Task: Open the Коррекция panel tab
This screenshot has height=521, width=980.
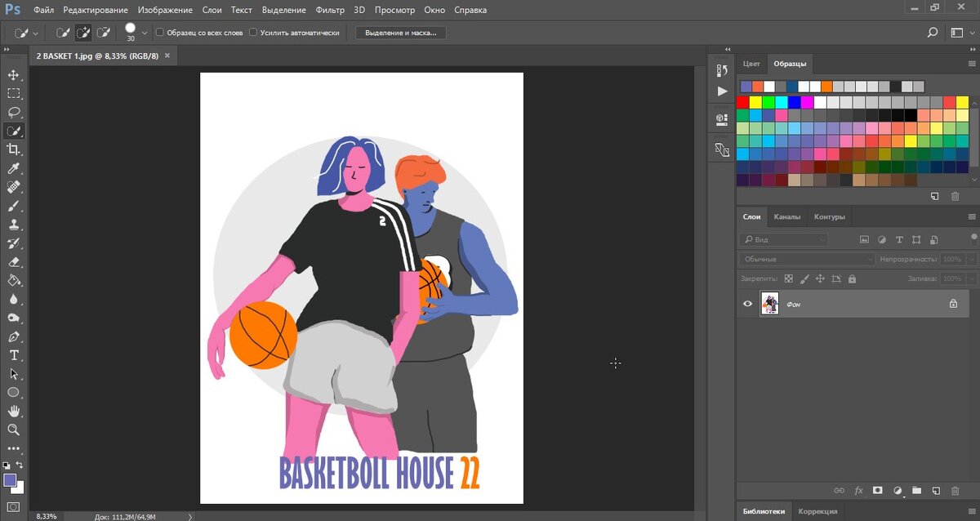Action: pos(817,511)
